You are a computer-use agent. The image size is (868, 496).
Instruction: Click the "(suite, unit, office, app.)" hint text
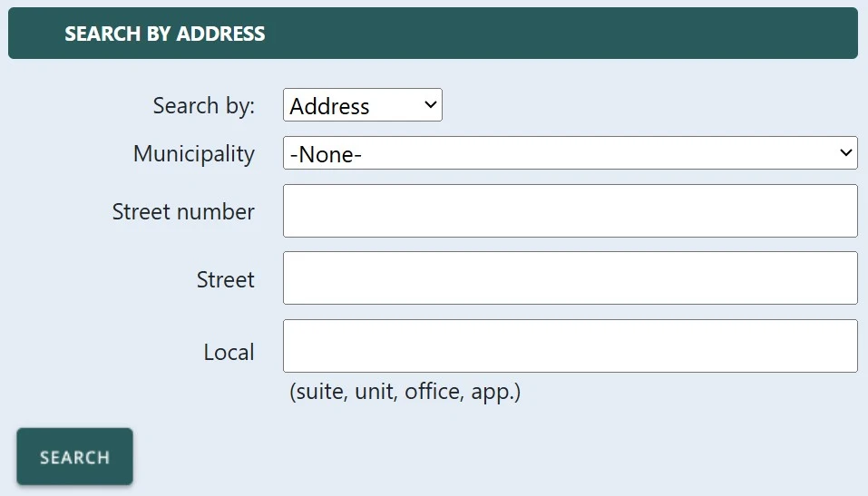(x=405, y=392)
